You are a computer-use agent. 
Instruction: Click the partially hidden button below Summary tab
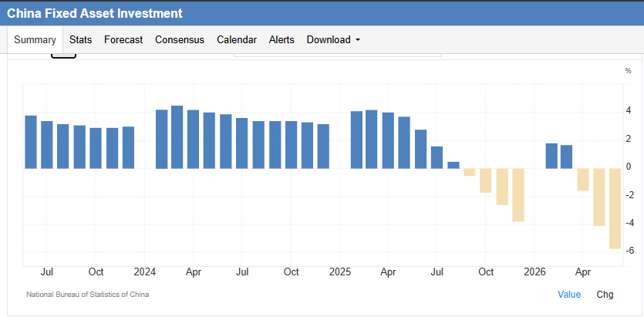tap(63, 56)
